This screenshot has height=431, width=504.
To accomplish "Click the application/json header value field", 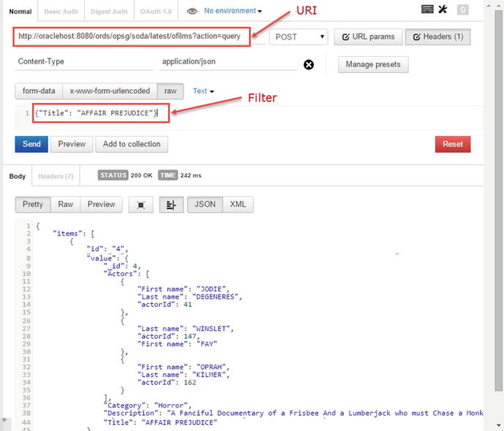I will tap(228, 61).
